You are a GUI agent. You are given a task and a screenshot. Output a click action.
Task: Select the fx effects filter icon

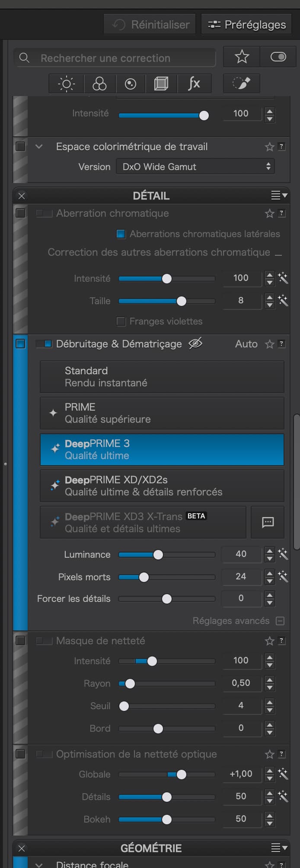click(x=194, y=84)
